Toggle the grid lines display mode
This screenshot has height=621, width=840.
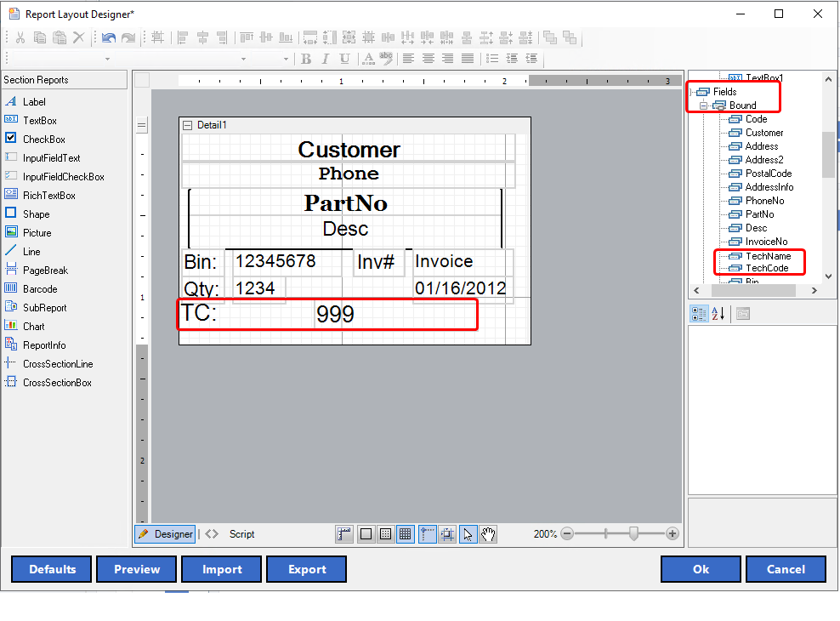click(x=406, y=534)
